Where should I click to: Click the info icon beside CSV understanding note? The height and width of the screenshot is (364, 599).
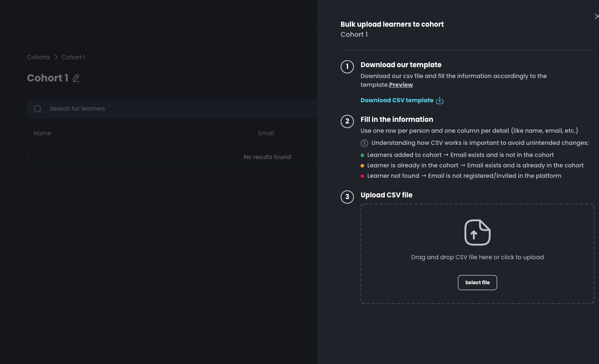click(x=364, y=143)
